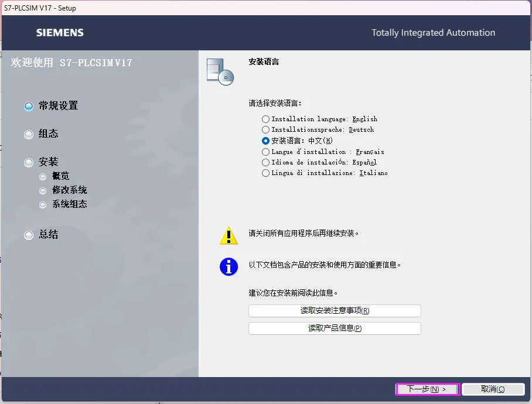Click the 欢迎使用 S7-PLCSIM V17 title
532x404 pixels.
pos(71,63)
